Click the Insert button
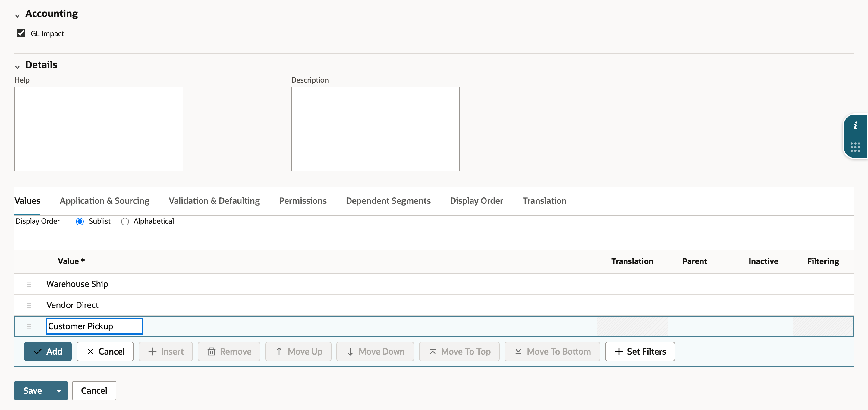This screenshot has width=868, height=410. click(166, 352)
